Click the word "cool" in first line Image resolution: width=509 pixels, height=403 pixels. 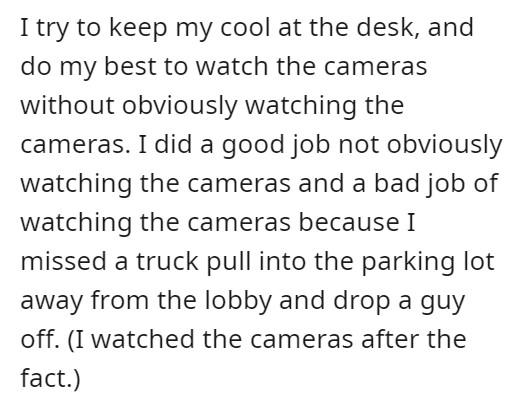pyautogui.click(x=244, y=27)
